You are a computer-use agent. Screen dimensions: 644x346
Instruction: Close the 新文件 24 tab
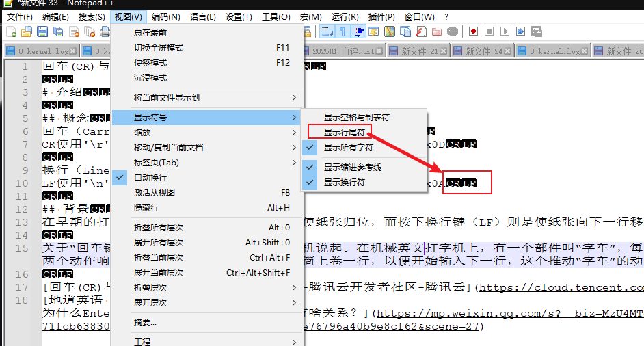point(508,51)
